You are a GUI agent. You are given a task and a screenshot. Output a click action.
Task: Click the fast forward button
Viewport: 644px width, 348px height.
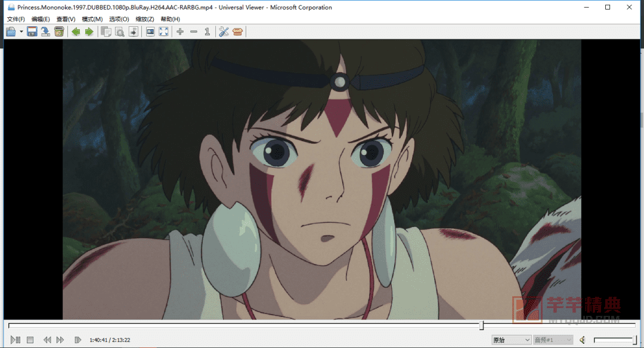(x=60, y=340)
